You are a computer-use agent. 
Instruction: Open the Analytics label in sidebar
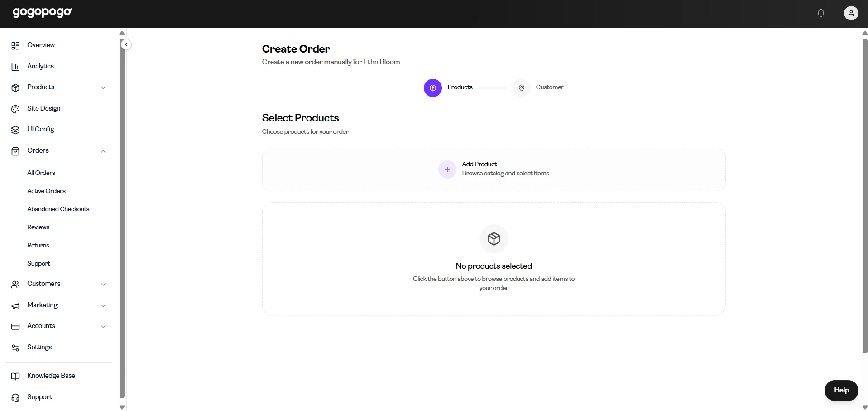point(40,66)
